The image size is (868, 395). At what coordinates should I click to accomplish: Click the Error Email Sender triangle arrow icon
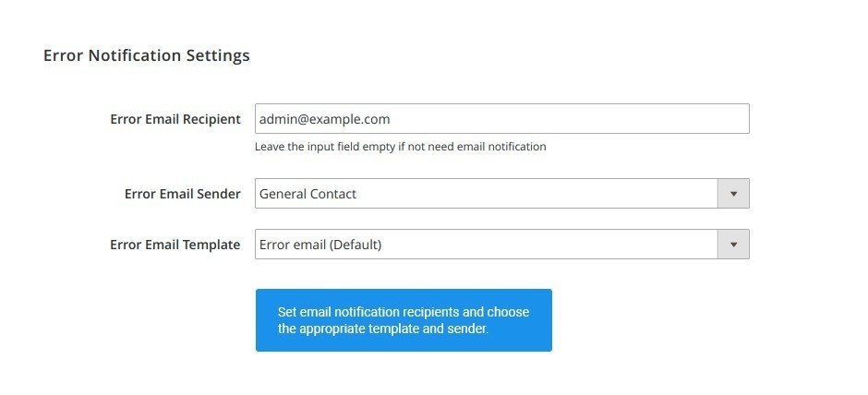click(733, 194)
